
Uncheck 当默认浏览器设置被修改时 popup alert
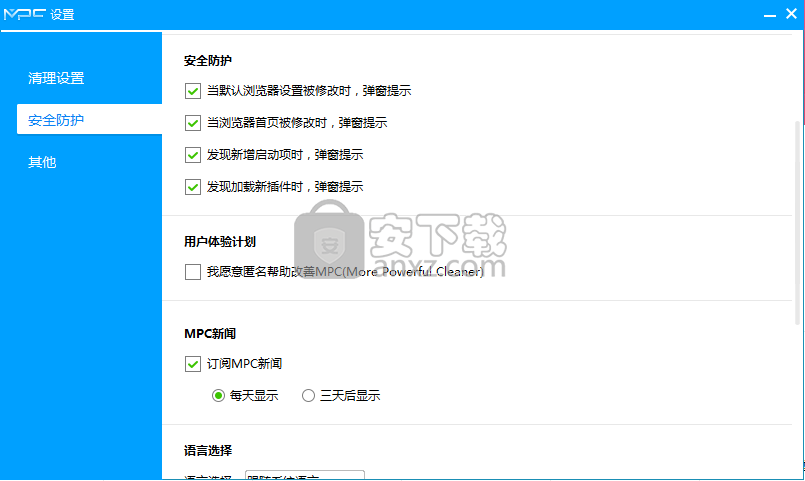click(x=193, y=91)
